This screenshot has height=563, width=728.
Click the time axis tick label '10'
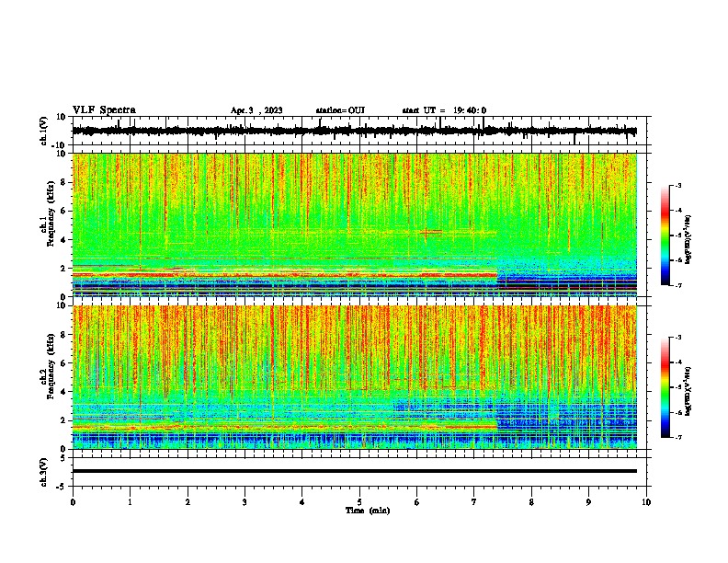tap(646, 502)
